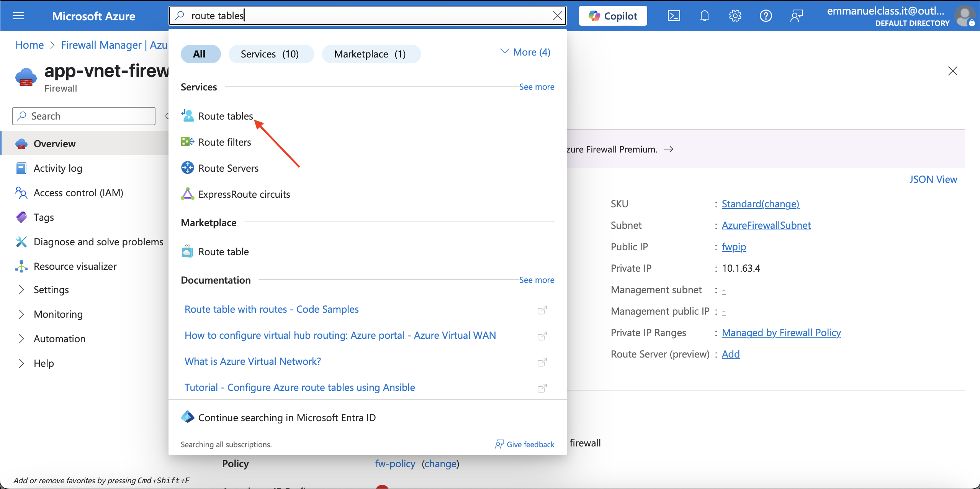Open Ansible route tables tutorial link
Screen dimensions: 980x489
[299, 387]
